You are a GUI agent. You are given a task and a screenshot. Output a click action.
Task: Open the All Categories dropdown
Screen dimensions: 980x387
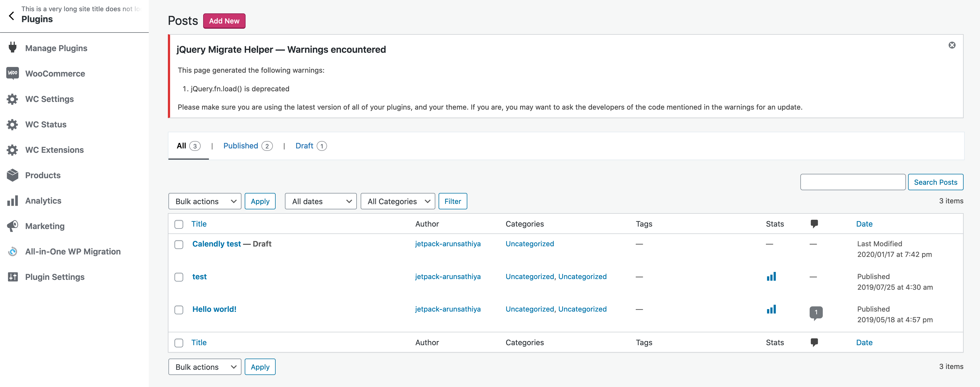tap(398, 201)
